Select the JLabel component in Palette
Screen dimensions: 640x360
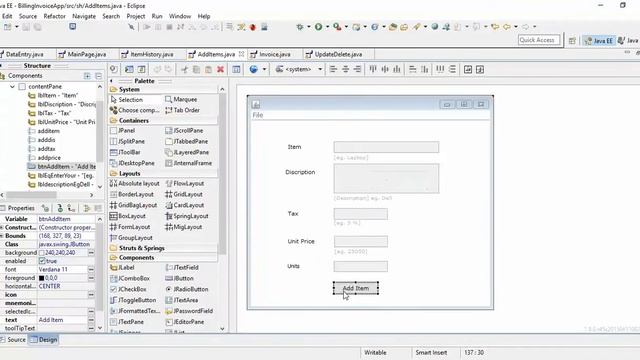tap(122, 267)
